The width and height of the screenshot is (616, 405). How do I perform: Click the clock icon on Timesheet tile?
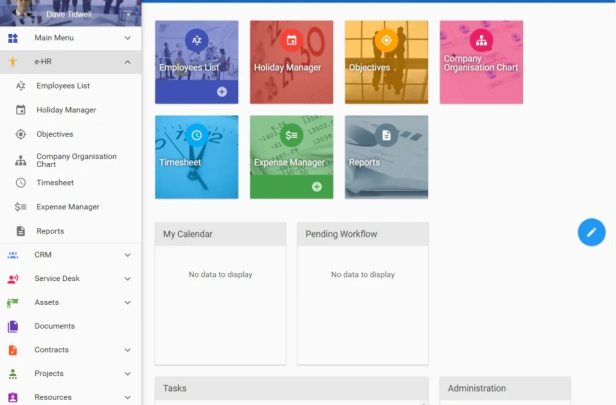[196, 135]
